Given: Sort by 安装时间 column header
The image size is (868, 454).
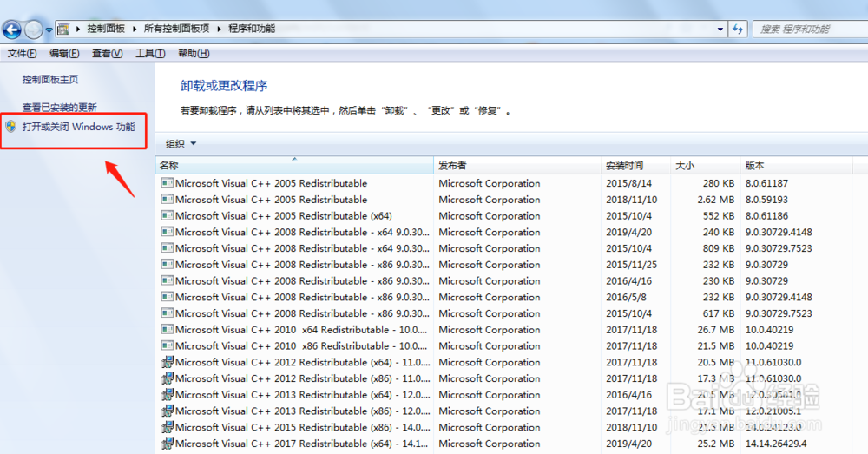Looking at the screenshot, I should pos(636,166).
